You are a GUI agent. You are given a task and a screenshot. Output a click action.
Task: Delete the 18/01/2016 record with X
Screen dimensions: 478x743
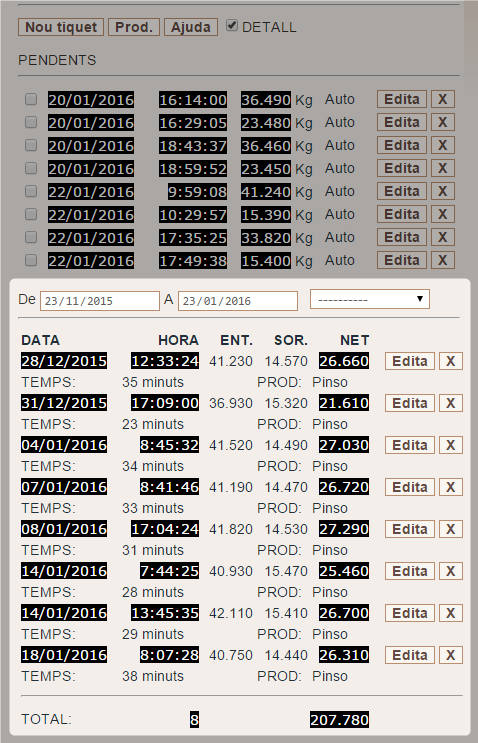[x=451, y=655]
